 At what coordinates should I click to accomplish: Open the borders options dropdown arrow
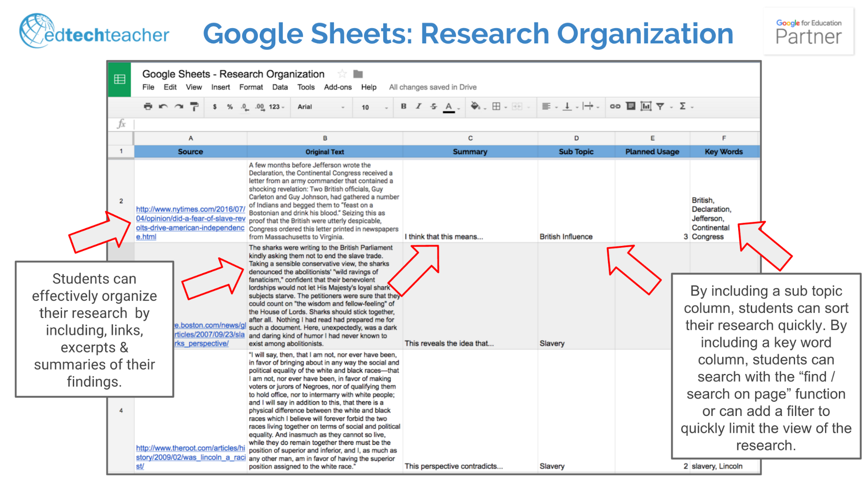(506, 107)
